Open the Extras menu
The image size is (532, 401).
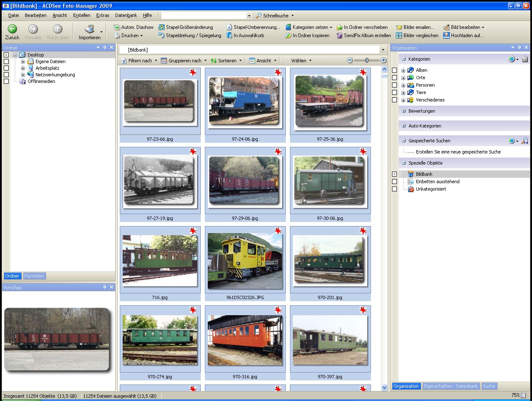tap(102, 15)
